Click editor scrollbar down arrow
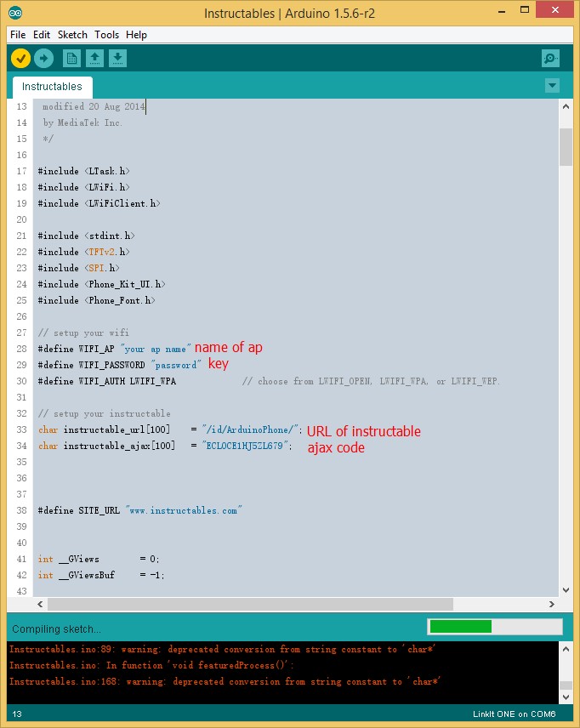Image resolution: width=580 pixels, height=728 pixels. [x=566, y=590]
